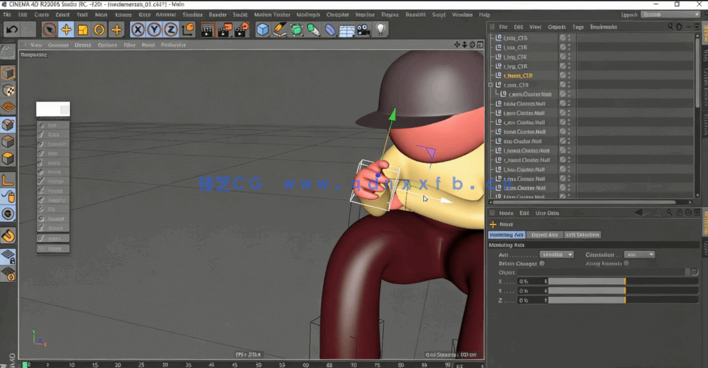Click the viewport pan navigation icon
708x368 pixels.
[457, 45]
